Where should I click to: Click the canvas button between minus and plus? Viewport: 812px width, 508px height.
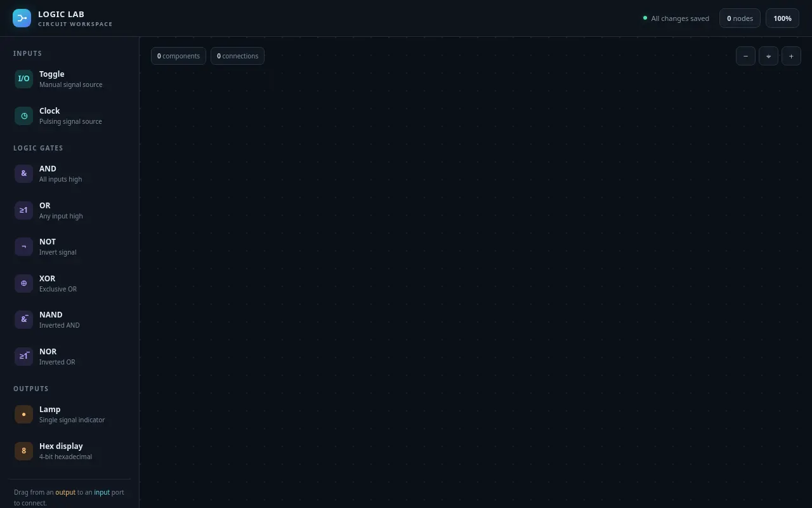point(768,56)
